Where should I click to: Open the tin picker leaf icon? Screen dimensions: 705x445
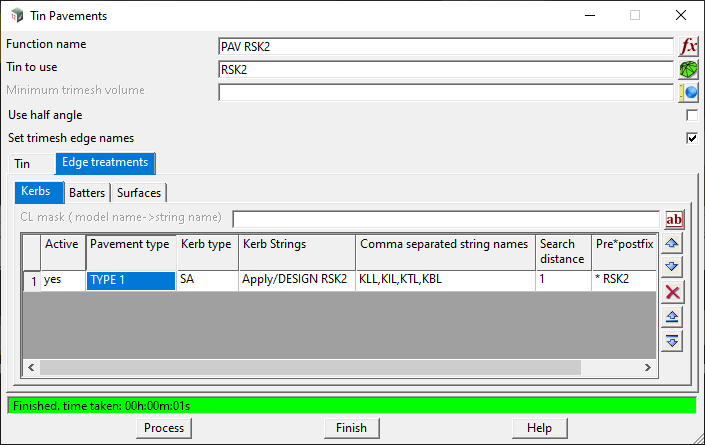click(688, 70)
